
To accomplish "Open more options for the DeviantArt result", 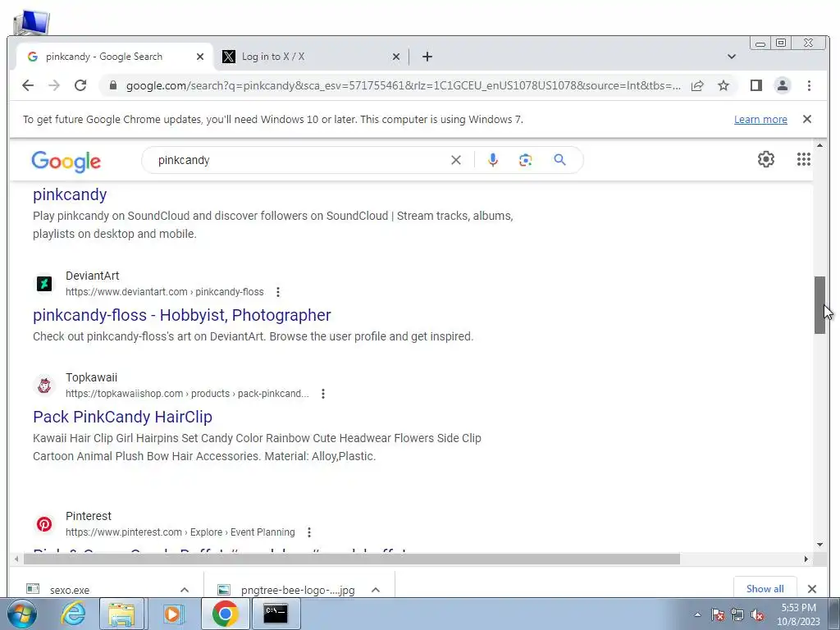I will (x=277, y=292).
